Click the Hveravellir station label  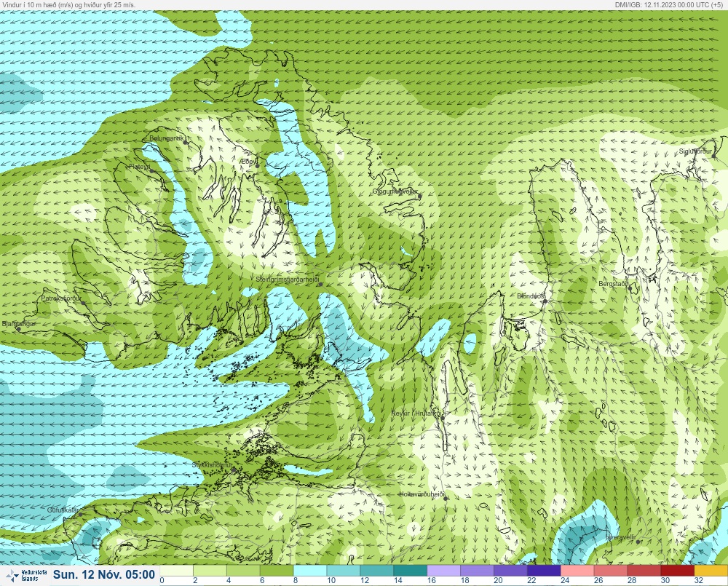coord(621,537)
